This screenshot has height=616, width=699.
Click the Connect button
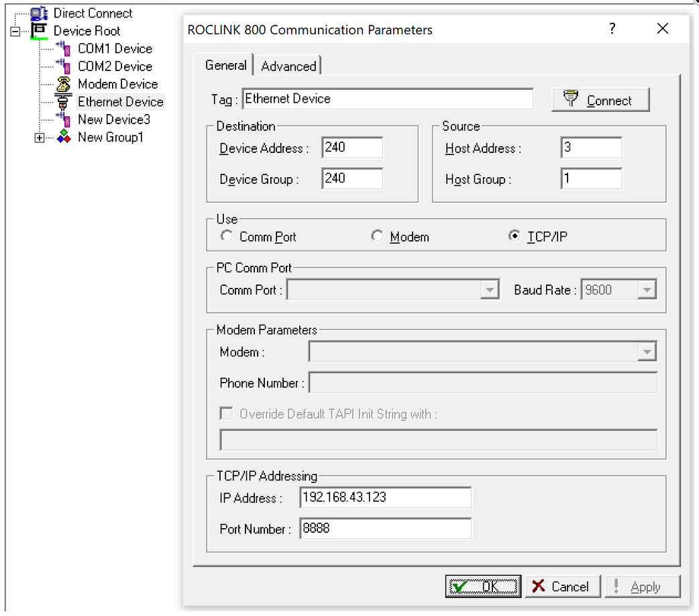(x=600, y=99)
